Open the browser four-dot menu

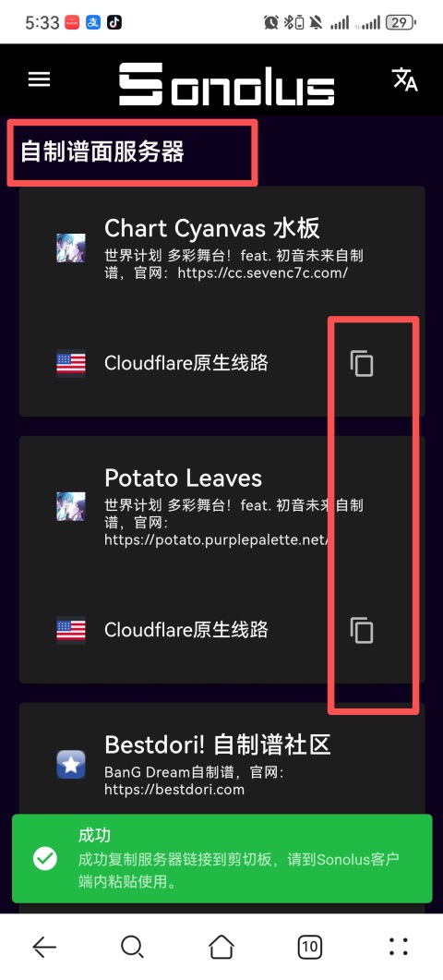[399, 947]
